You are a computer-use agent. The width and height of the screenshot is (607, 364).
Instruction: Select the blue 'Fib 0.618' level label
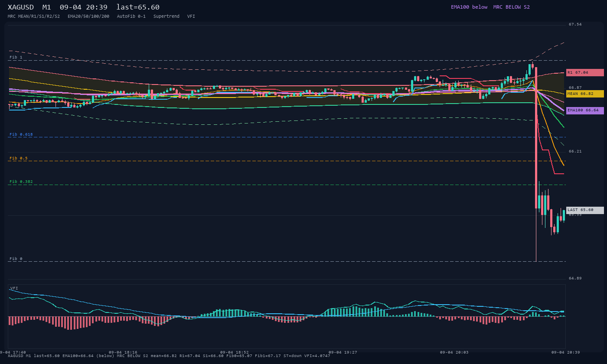21,134
